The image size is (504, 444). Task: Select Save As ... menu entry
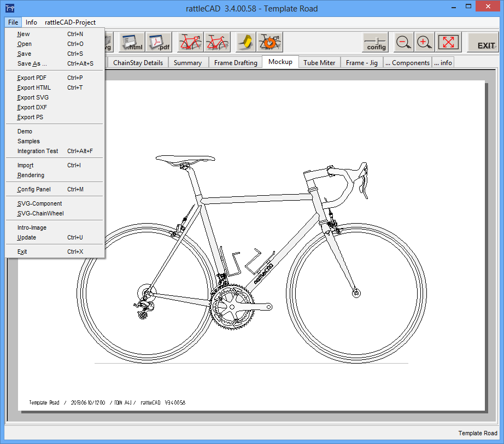pyautogui.click(x=32, y=63)
